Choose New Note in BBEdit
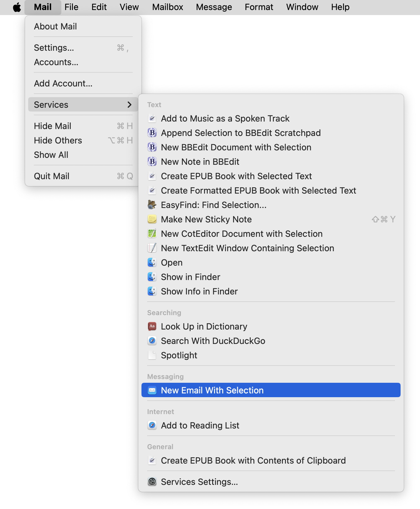This screenshot has height=509, width=420. click(x=271, y=162)
